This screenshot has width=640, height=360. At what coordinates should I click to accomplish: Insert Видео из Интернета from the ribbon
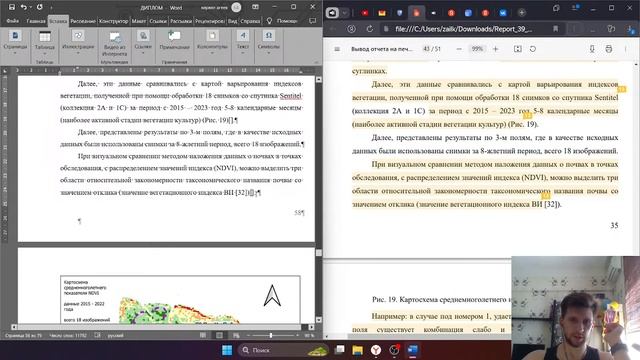click(x=115, y=44)
